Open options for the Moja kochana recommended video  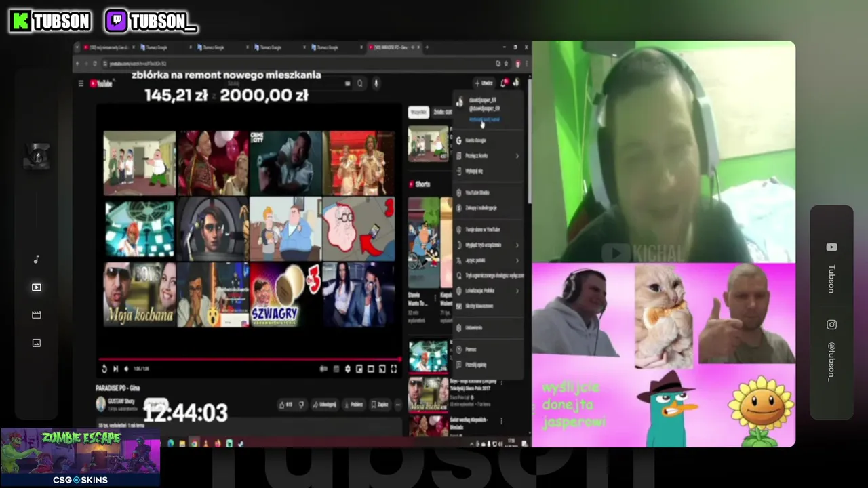pyautogui.click(x=502, y=383)
